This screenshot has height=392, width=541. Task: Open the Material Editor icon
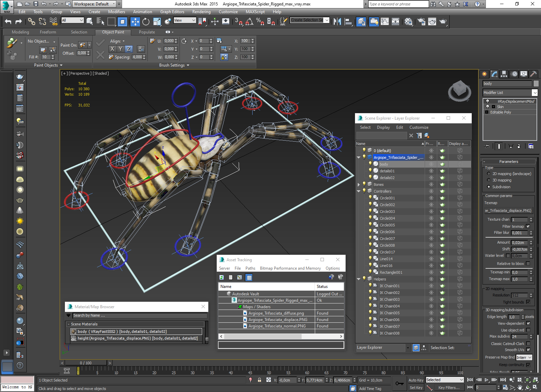(x=408, y=22)
